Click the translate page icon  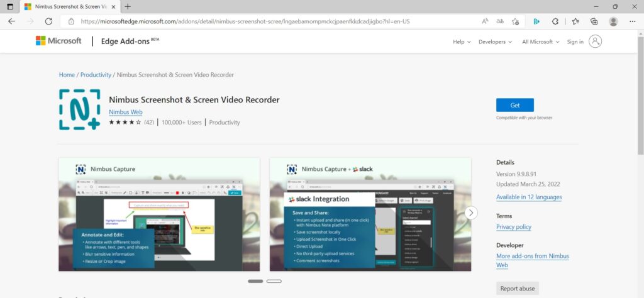click(500, 21)
